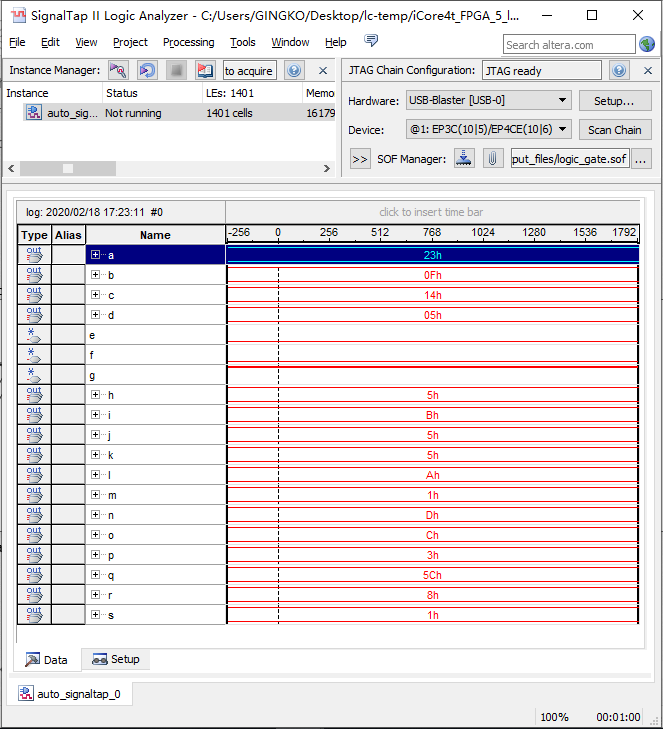
Task: Expand signal group a
Action: (96, 255)
